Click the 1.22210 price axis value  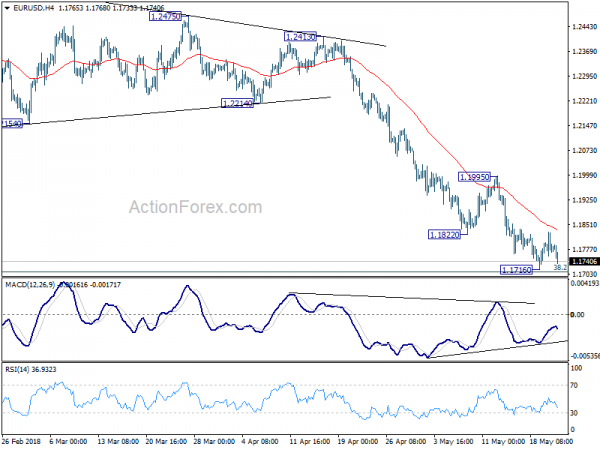[585, 101]
